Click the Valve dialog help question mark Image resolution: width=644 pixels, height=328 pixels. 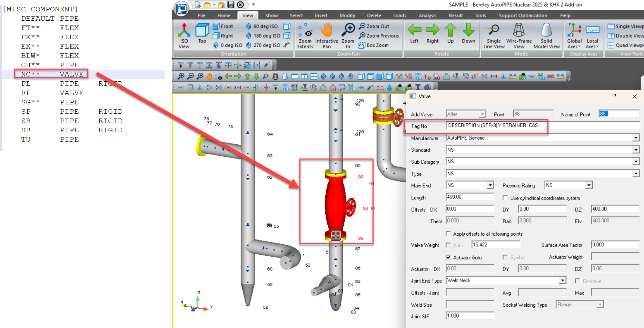point(615,96)
